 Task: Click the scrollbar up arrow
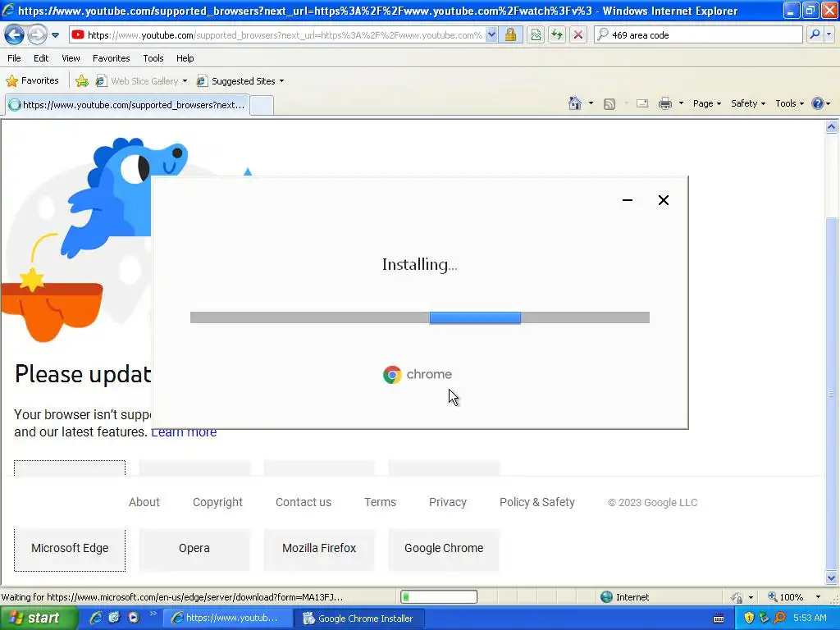click(x=831, y=127)
